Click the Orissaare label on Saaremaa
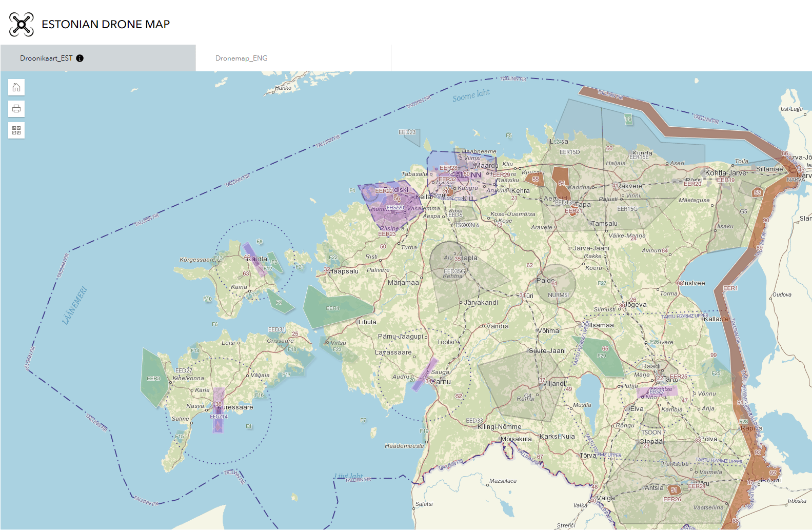Image resolution: width=812 pixels, height=530 pixels. pyautogui.click(x=280, y=341)
